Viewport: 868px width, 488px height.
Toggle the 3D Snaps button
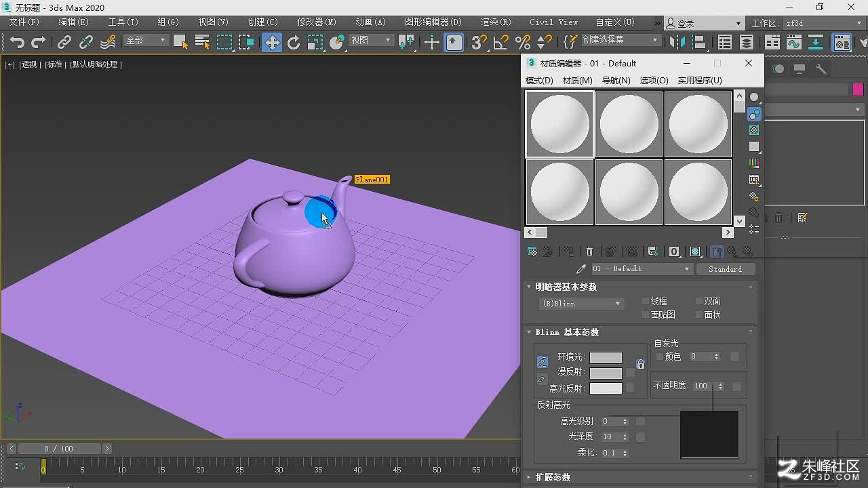(x=479, y=43)
